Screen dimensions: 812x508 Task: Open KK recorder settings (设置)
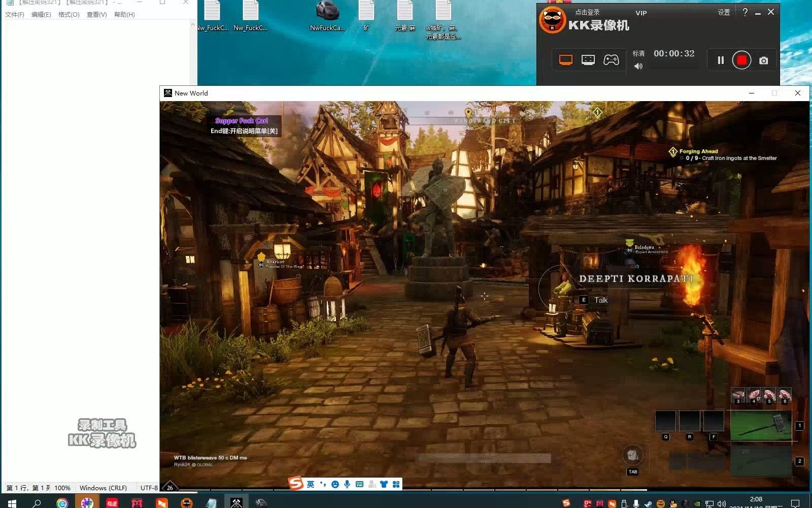[x=724, y=12]
